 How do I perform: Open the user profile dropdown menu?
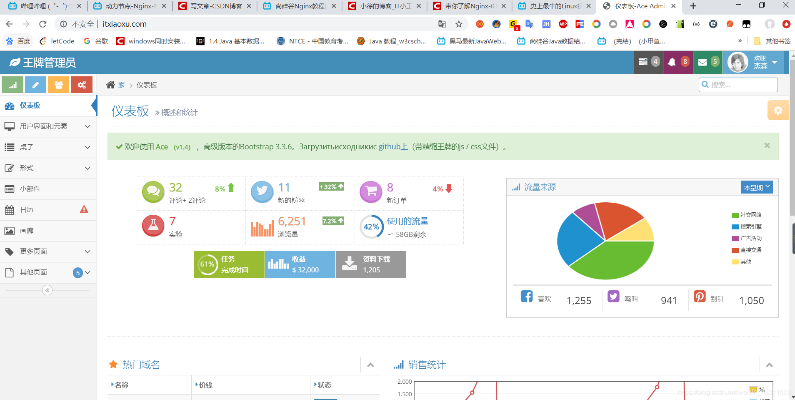[751, 62]
